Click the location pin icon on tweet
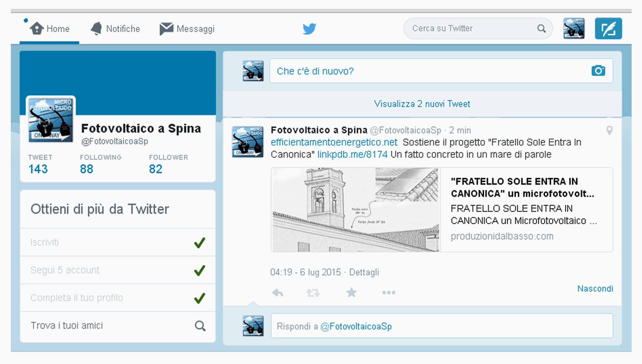The height and width of the screenshot is (364, 642). tap(610, 130)
